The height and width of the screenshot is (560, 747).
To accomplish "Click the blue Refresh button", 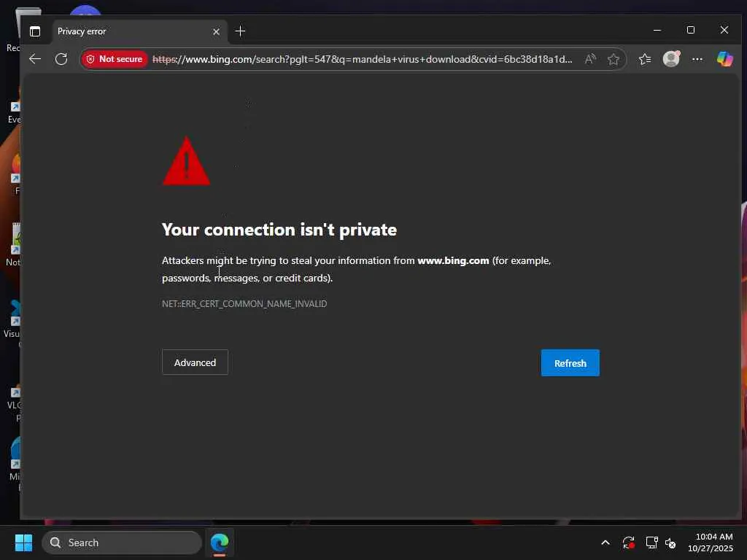I will [570, 363].
